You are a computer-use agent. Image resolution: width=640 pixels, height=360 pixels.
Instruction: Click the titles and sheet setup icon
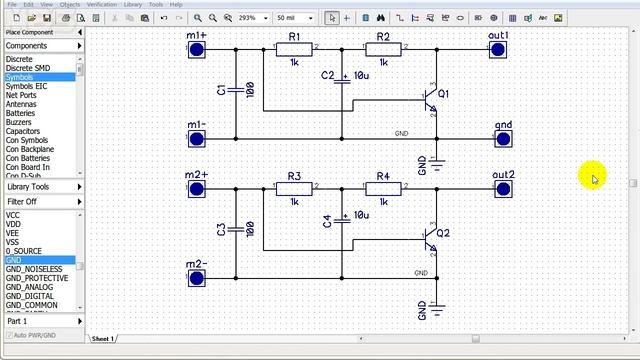tap(96, 18)
